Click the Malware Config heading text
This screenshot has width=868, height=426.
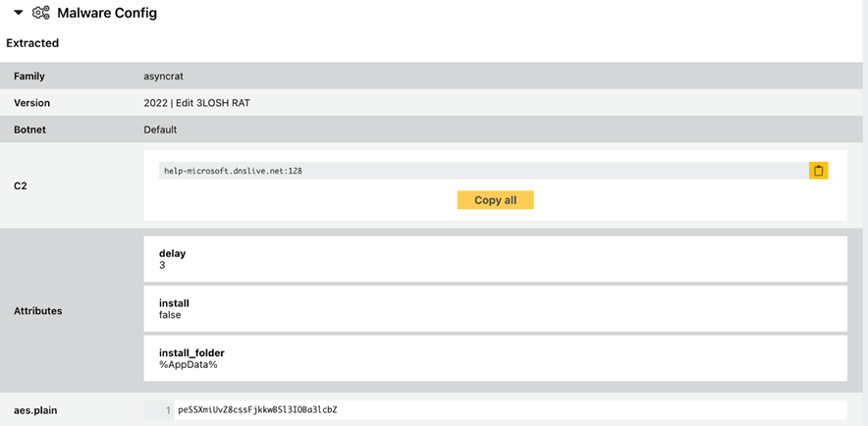[107, 14]
